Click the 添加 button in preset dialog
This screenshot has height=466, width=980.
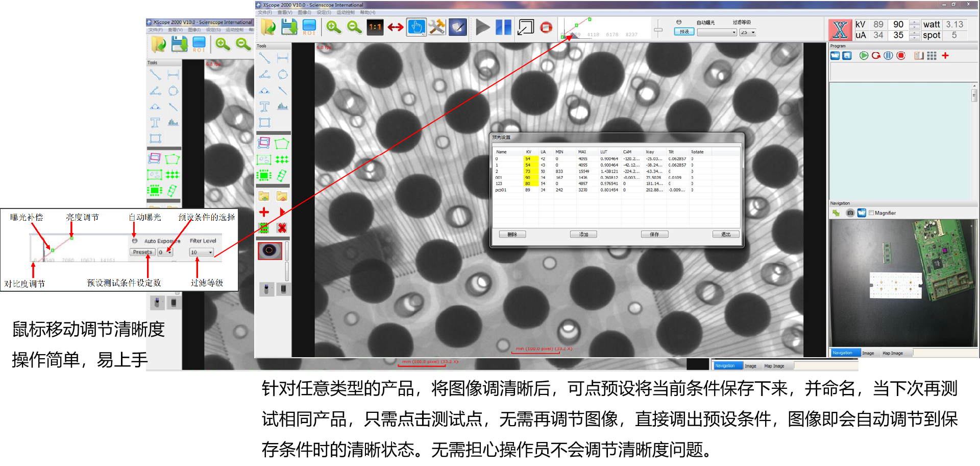(583, 235)
